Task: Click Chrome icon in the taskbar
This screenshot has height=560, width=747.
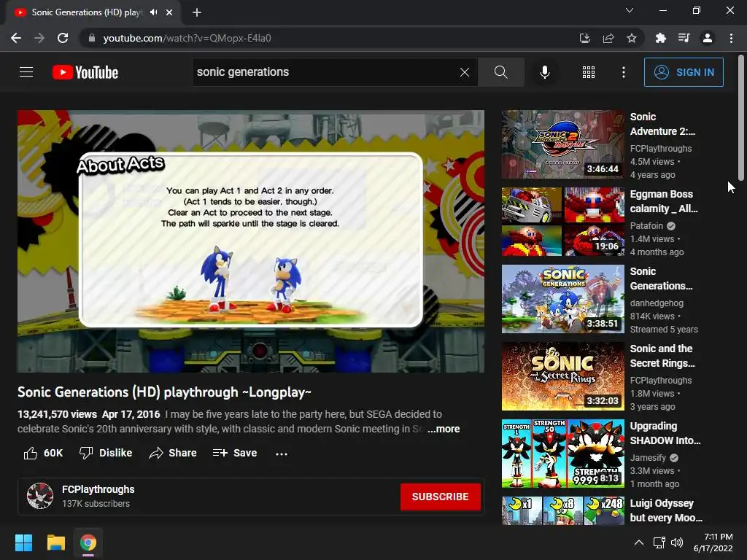Action: [x=88, y=542]
